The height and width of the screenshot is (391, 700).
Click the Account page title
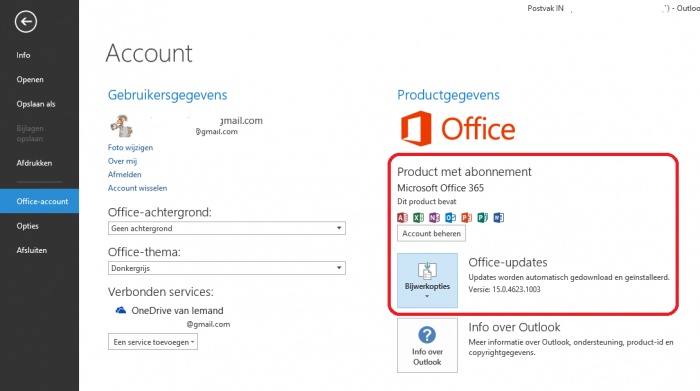(149, 54)
